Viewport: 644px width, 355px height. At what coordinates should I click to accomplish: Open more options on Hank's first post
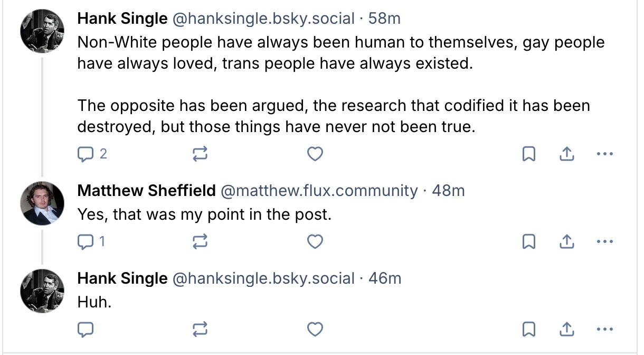(604, 154)
